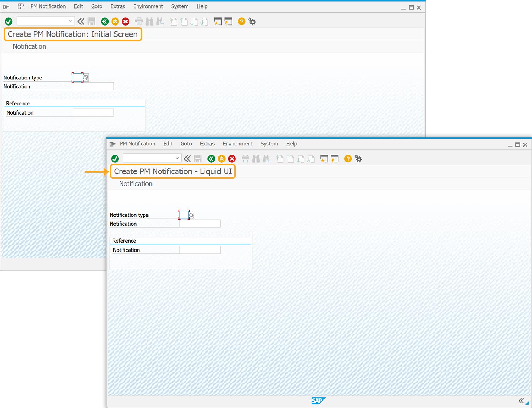Click the Exit yellow up-arrow icon in back window
Viewport: 532px width, 408px height.
click(115, 22)
